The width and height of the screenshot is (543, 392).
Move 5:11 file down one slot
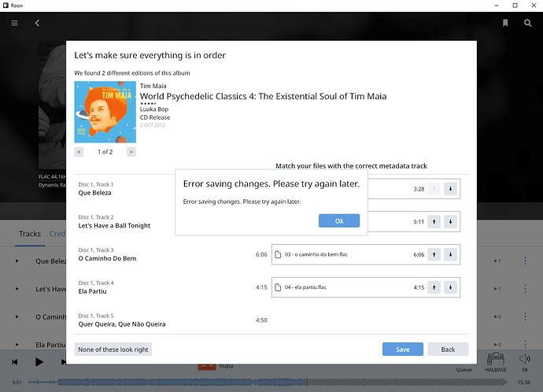coord(450,222)
